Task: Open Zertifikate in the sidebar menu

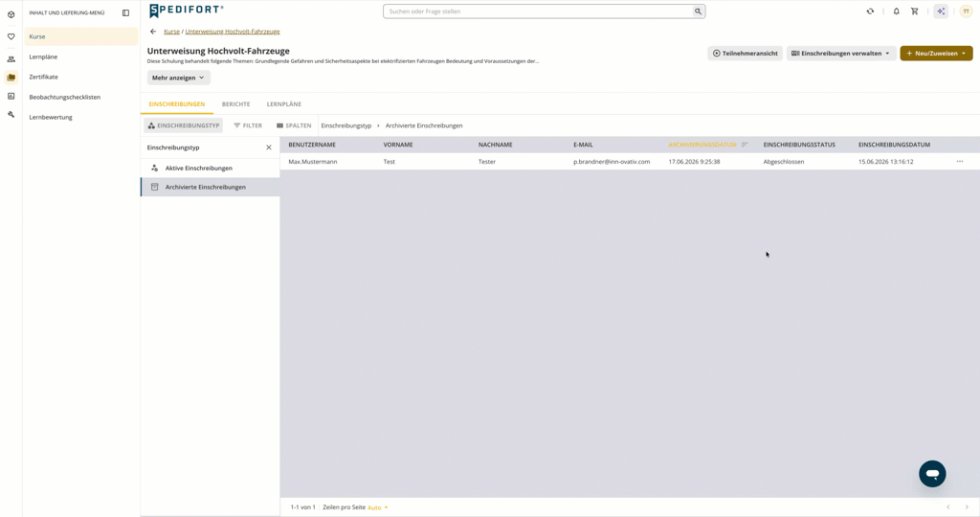Action: point(81,77)
